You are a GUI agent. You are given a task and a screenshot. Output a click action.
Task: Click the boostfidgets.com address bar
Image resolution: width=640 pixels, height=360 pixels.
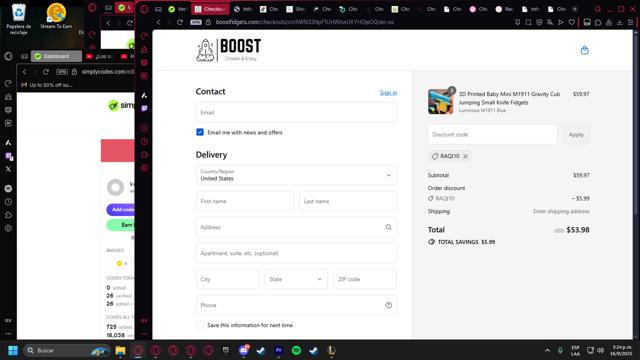click(304, 22)
